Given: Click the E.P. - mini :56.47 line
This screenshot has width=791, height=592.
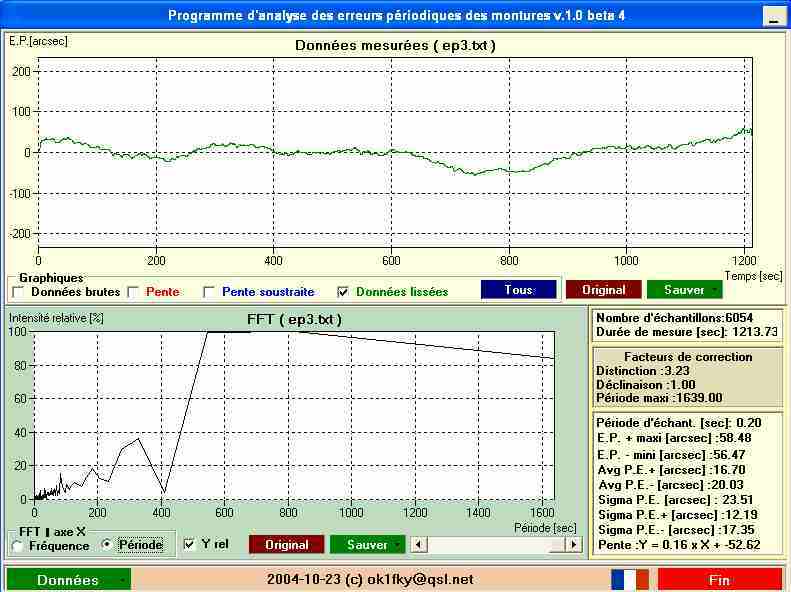Looking at the screenshot, I should click(x=670, y=455).
